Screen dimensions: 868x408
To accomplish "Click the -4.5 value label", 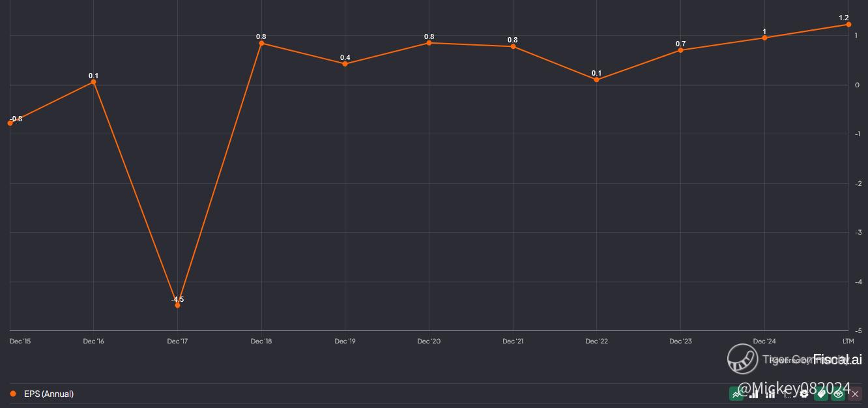I will [x=177, y=299].
